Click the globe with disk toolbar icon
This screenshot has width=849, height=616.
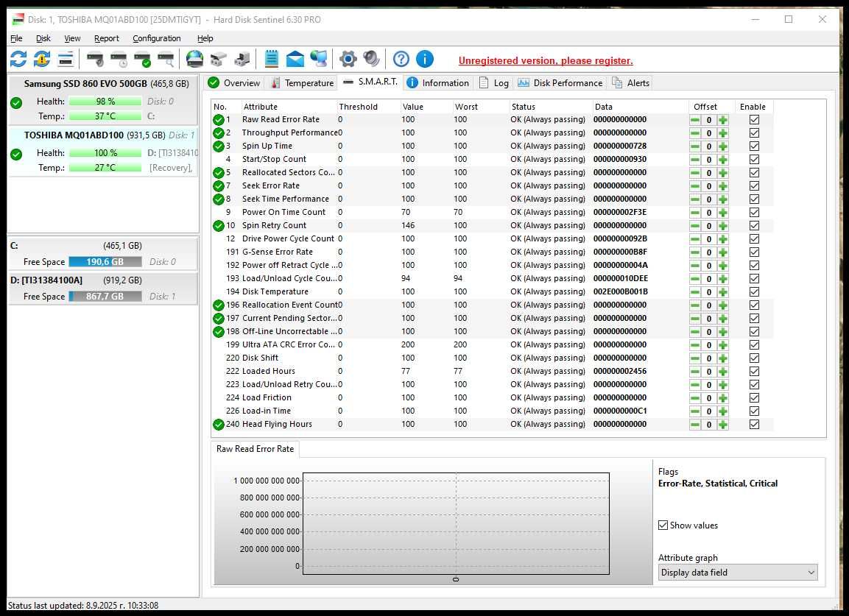(194, 59)
